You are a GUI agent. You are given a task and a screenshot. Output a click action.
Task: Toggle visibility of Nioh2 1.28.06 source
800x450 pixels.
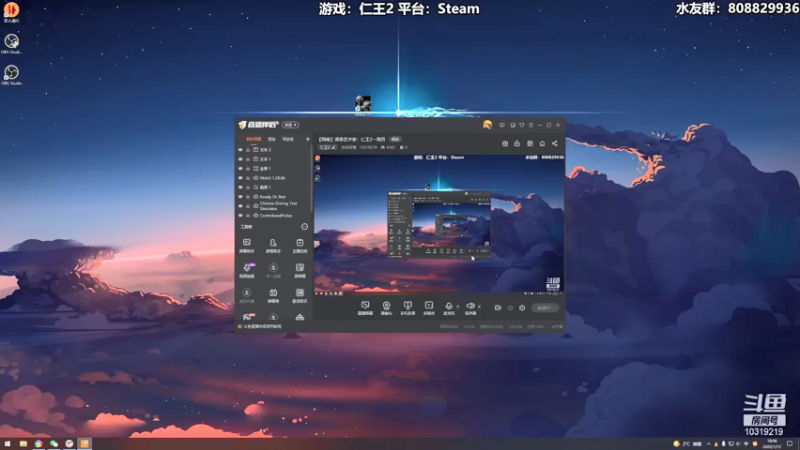240,178
